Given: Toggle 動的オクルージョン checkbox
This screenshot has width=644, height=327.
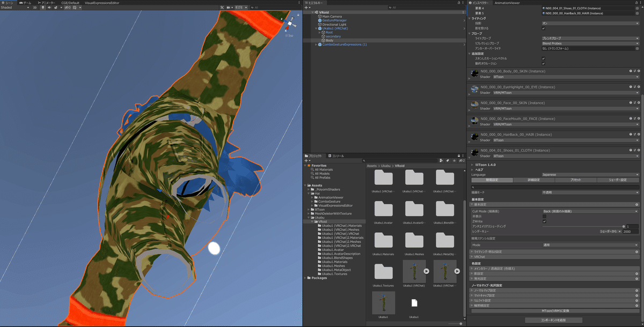Looking at the screenshot, I should [544, 63].
